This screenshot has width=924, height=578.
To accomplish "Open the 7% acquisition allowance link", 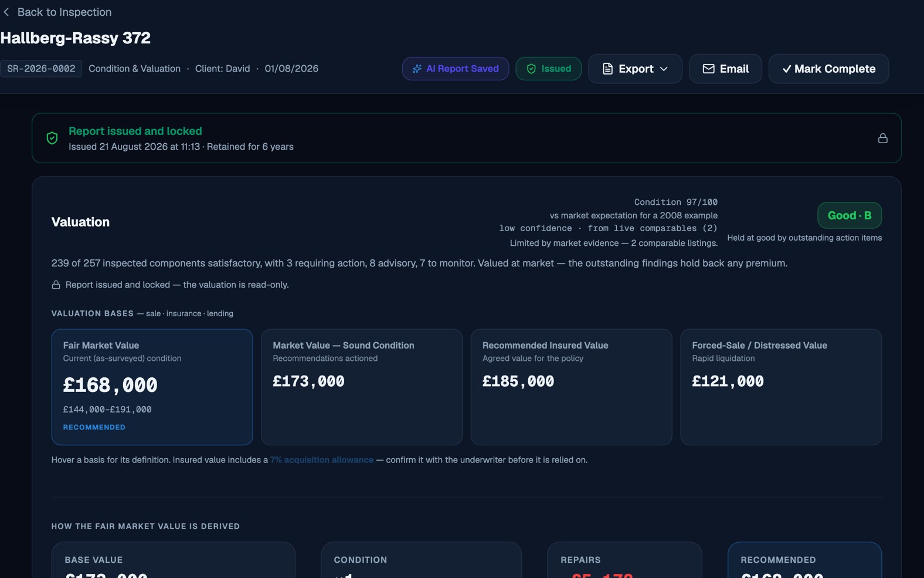I will tap(322, 460).
